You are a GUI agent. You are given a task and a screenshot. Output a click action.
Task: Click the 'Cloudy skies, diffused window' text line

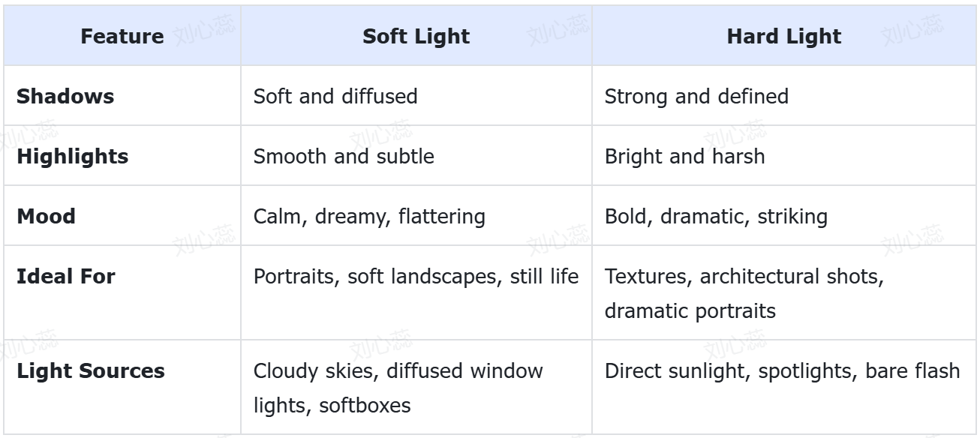point(398,370)
